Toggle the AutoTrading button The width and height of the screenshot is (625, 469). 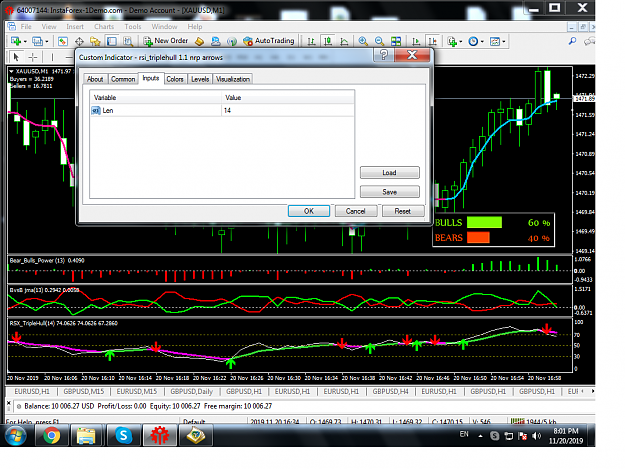point(269,41)
